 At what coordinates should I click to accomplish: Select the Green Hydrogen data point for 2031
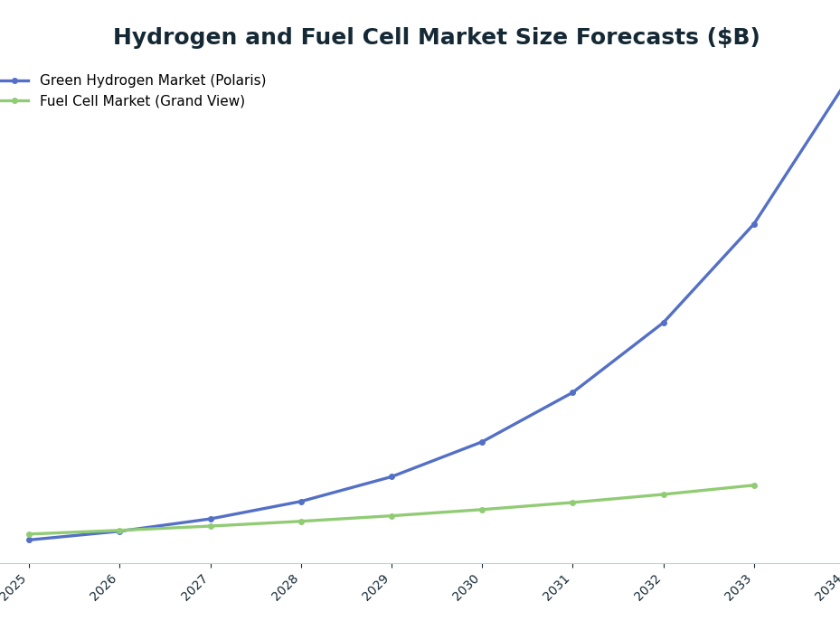tap(572, 392)
